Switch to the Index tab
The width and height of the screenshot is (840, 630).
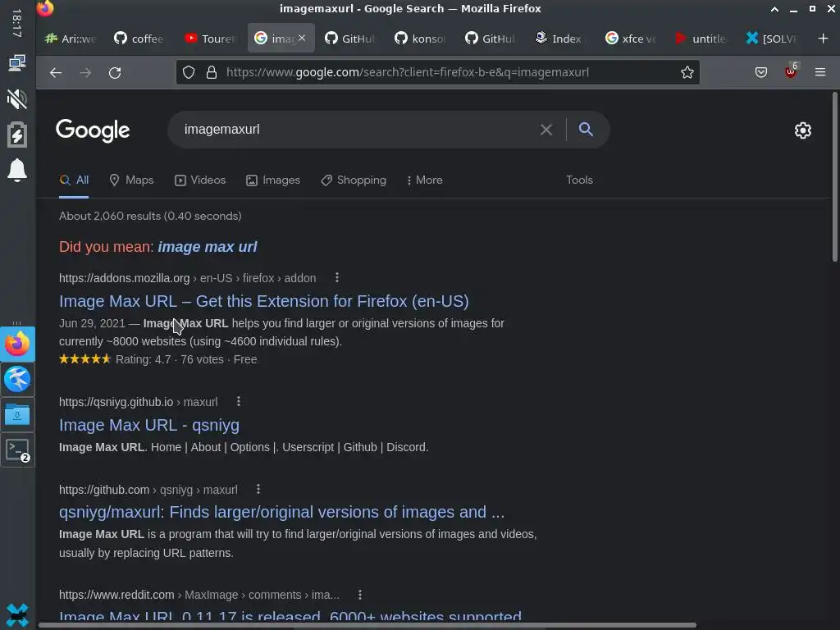click(559, 39)
